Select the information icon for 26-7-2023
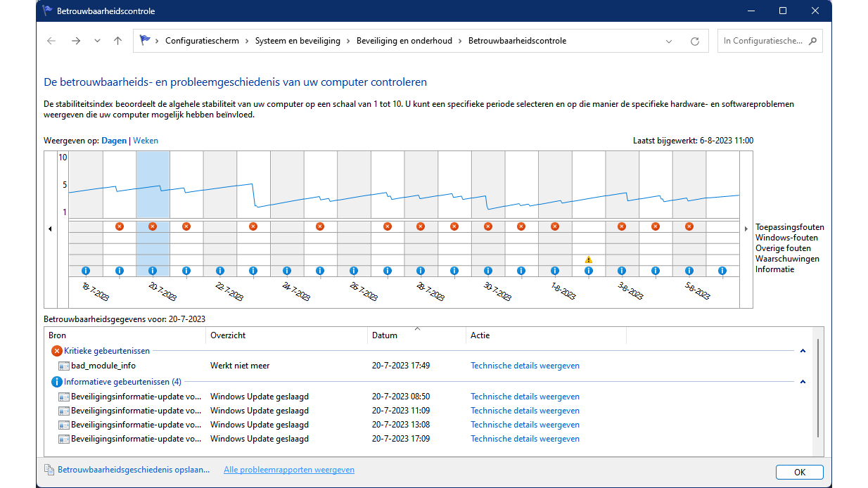868x488 pixels. (354, 271)
